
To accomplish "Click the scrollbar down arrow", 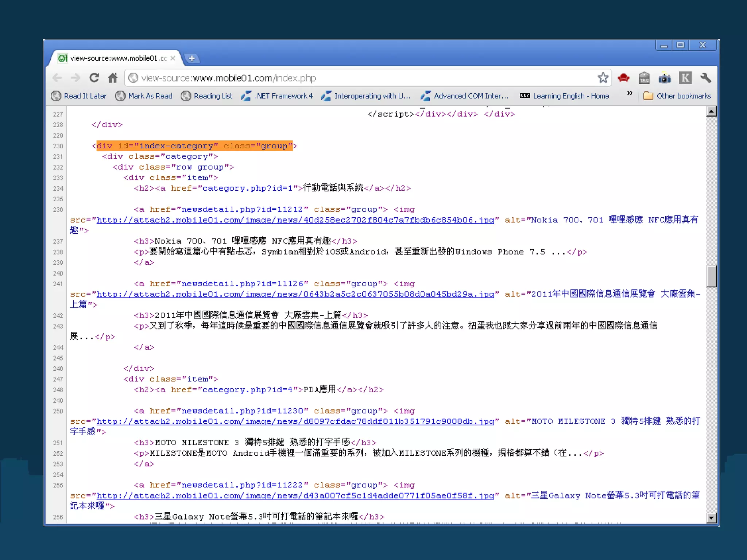I will [x=711, y=517].
